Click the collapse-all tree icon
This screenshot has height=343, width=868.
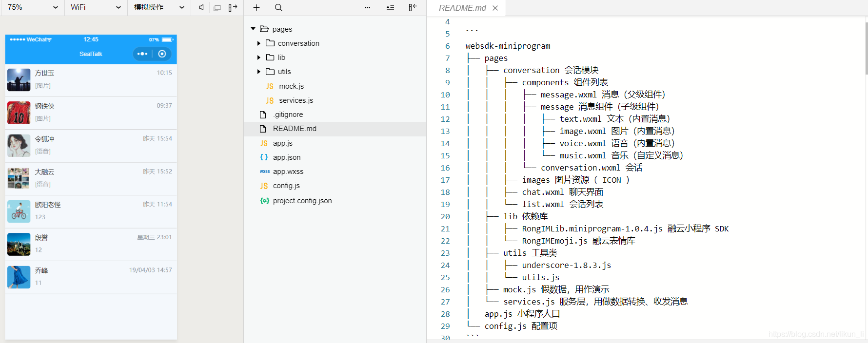(390, 7)
